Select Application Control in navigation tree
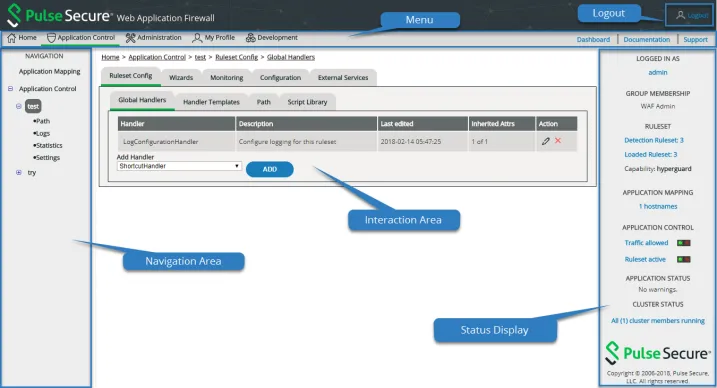This screenshot has height=388, width=717. (x=48, y=89)
